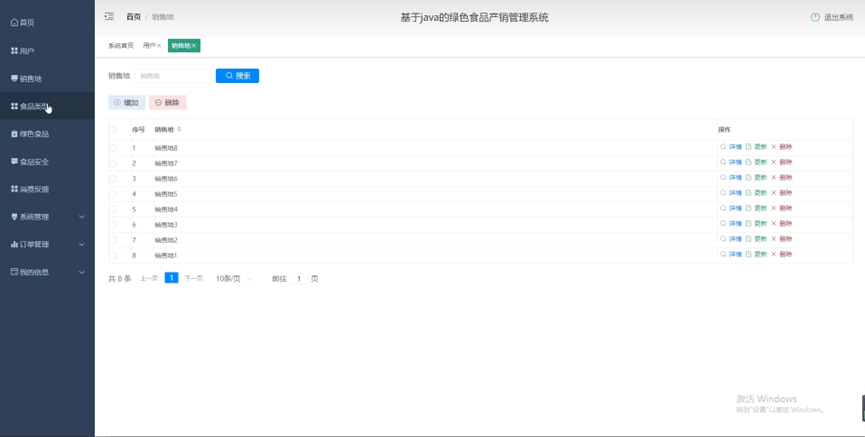Open details (详情) for row 销售地6
Screen dimensions: 865x437
coord(731,178)
